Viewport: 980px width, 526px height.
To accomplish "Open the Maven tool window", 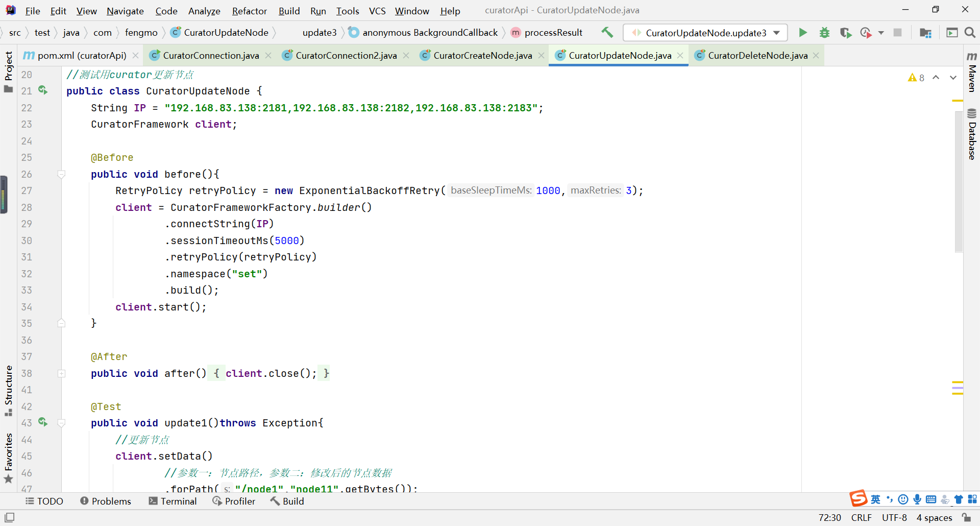I will [972, 73].
